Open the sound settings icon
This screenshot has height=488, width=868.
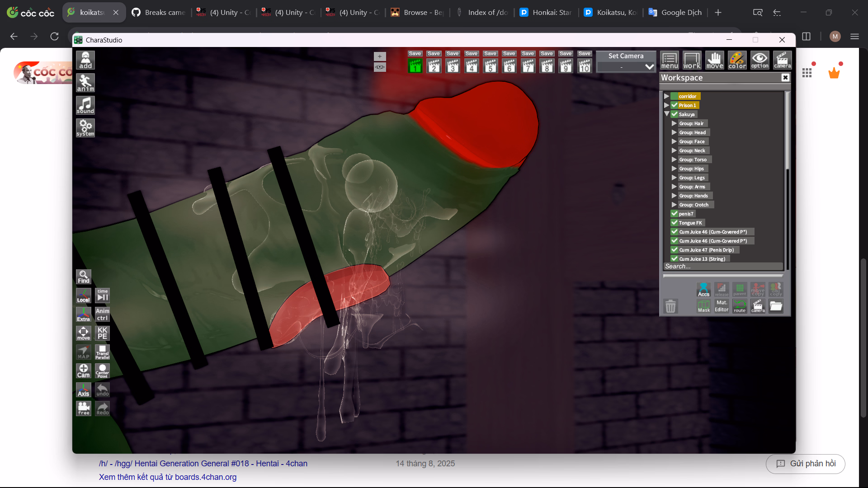coord(85,105)
